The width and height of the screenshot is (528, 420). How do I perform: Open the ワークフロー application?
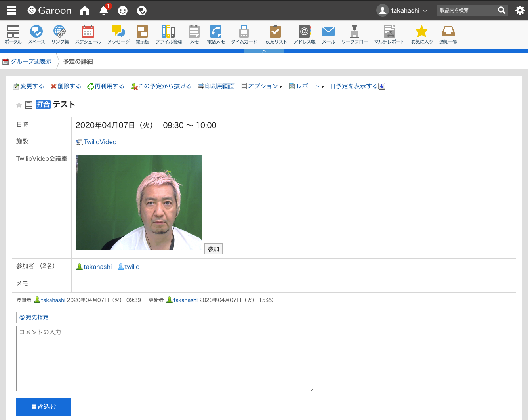click(355, 34)
